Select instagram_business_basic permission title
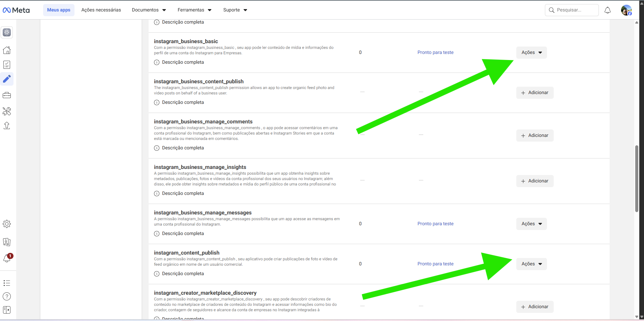 coord(186,41)
